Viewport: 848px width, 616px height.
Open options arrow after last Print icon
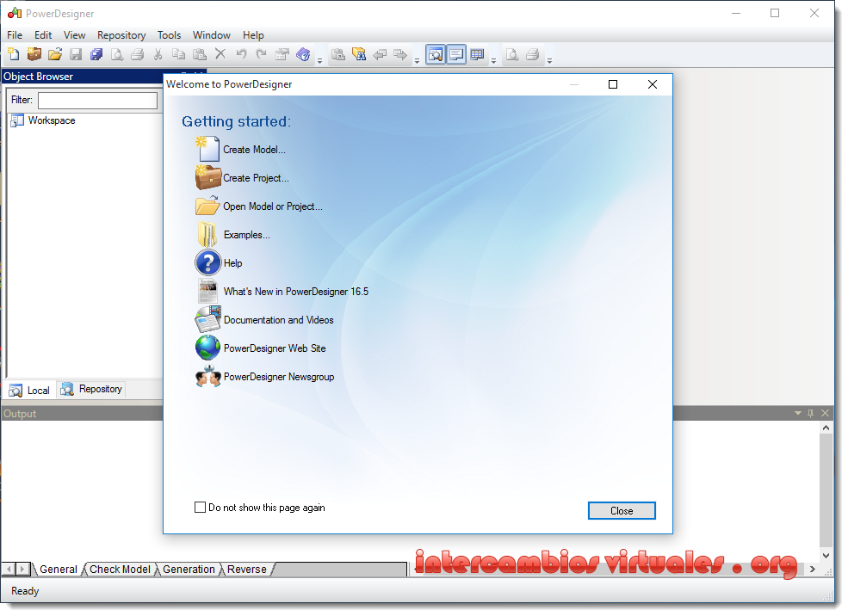[x=549, y=60]
